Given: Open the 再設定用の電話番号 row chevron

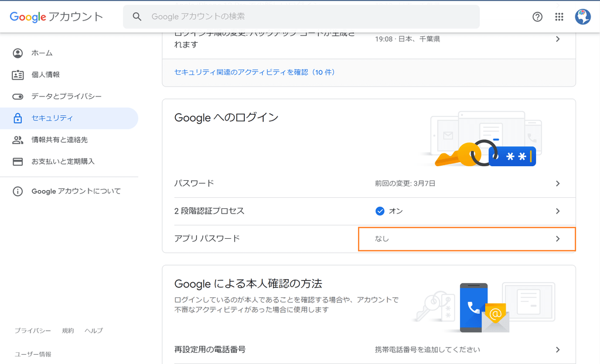Looking at the screenshot, I should [558, 349].
